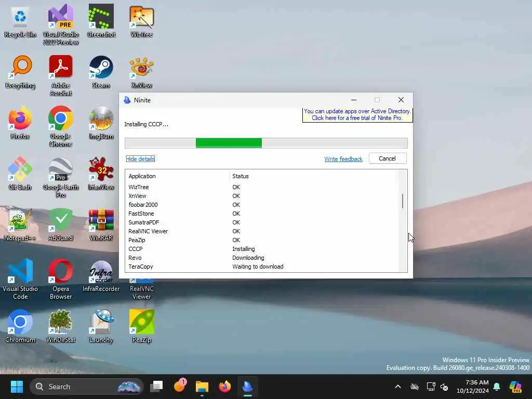Image resolution: width=532 pixels, height=399 pixels.
Task: Open the clock and date flyout
Action: tap(473, 387)
